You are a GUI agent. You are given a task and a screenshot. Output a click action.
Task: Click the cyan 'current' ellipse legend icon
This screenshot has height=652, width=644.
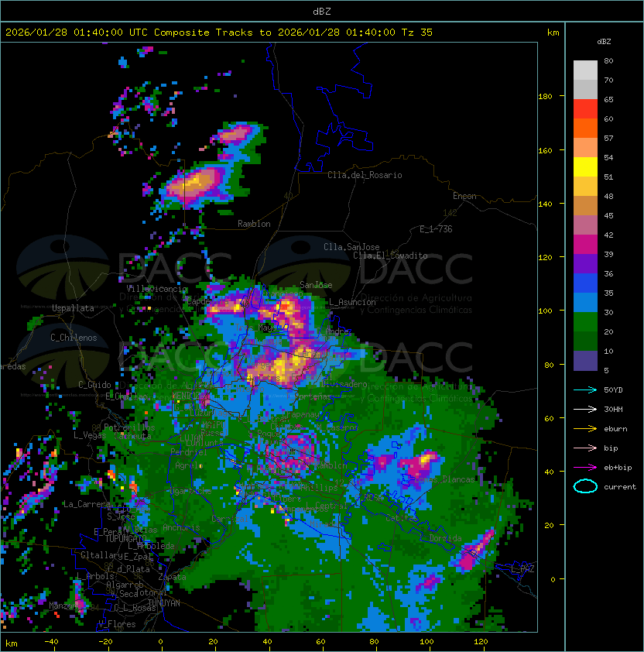585,486
